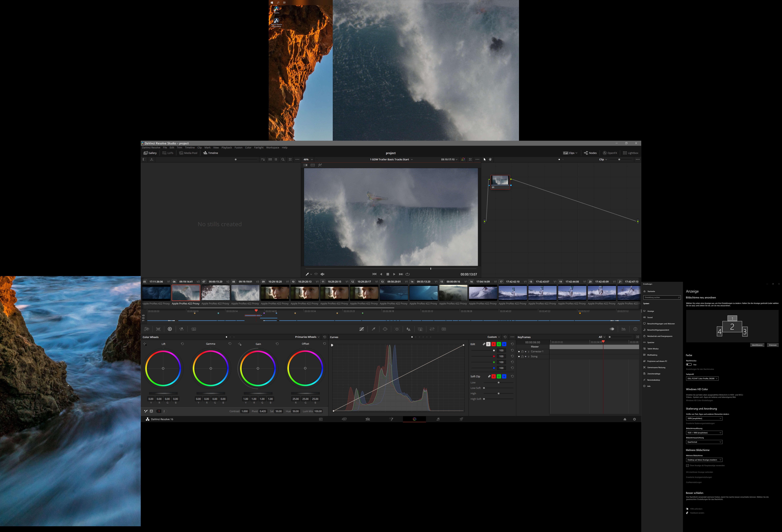Open the Blur palette icon
The image size is (782, 532).
[408, 329]
